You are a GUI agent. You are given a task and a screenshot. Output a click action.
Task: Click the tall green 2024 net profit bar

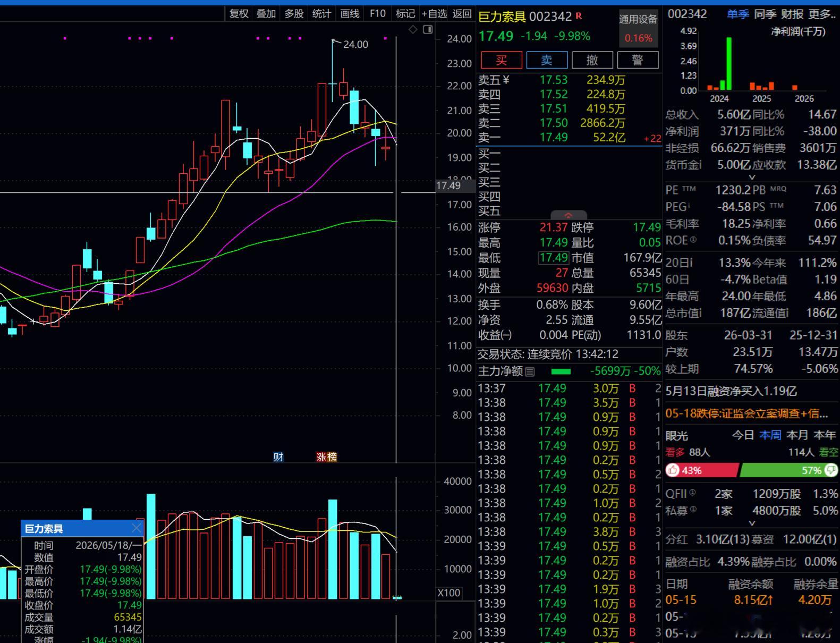point(729,64)
